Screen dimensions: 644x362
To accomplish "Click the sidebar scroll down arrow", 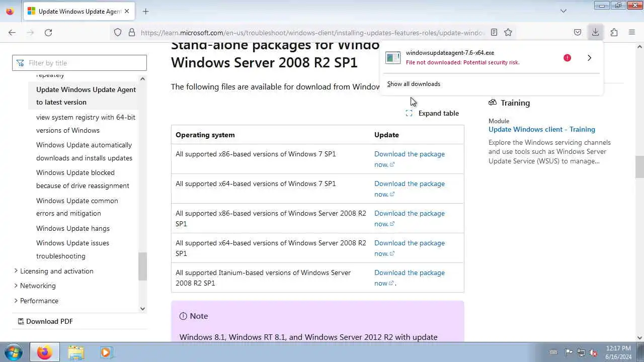I will (142, 309).
